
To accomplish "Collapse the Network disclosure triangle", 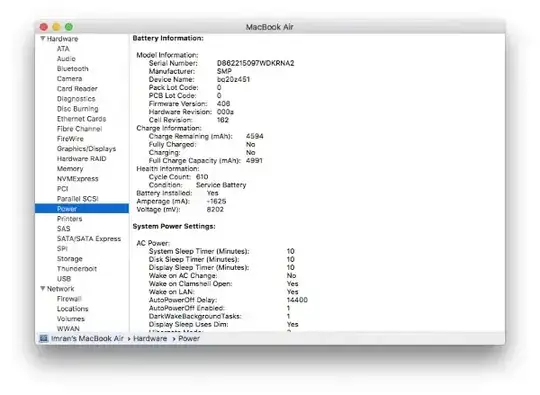I will click(x=43, y=288).
